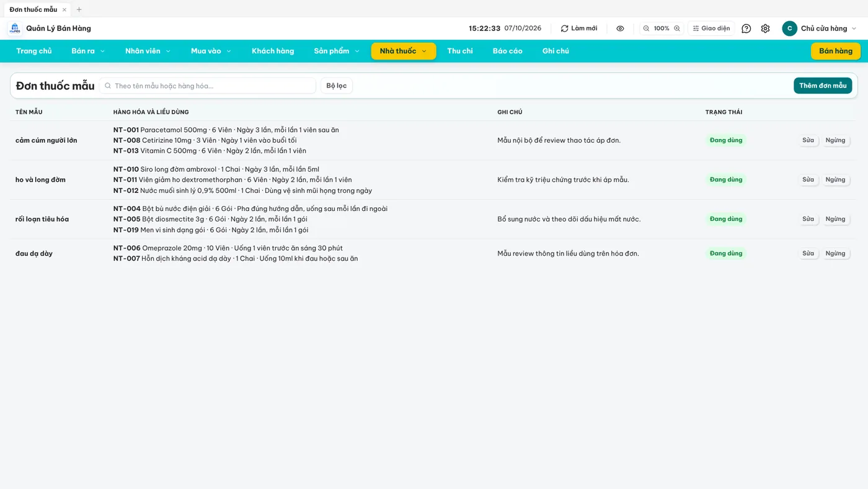The height and width of the screenshot is (489, 868).
Task: Open the Thu chi page
Action: (460, 51)
